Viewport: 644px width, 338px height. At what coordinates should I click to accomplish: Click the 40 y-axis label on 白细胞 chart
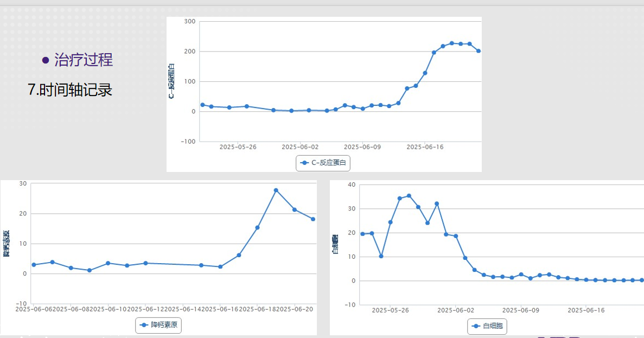pyautogui.click(x=351, y=184)
